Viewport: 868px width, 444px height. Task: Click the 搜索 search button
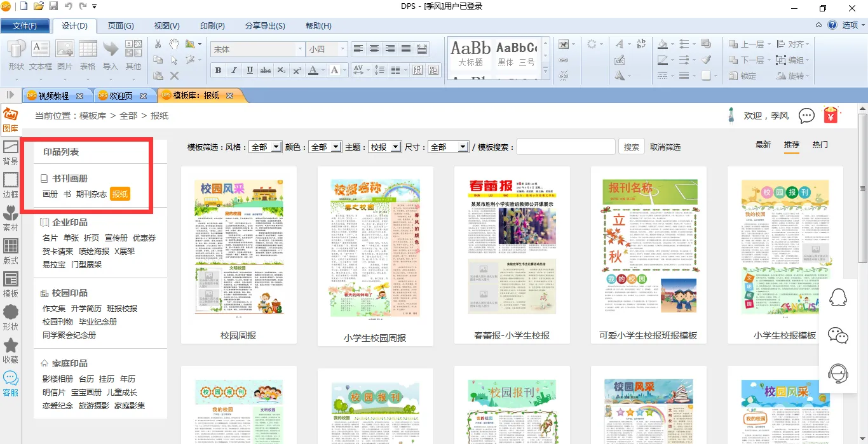(631, 147)
